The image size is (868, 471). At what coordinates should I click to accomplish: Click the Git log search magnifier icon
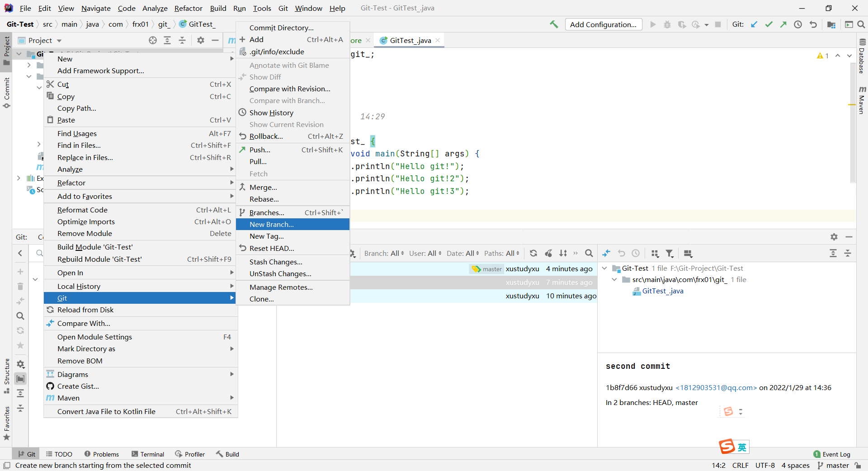tap(589, 253)
